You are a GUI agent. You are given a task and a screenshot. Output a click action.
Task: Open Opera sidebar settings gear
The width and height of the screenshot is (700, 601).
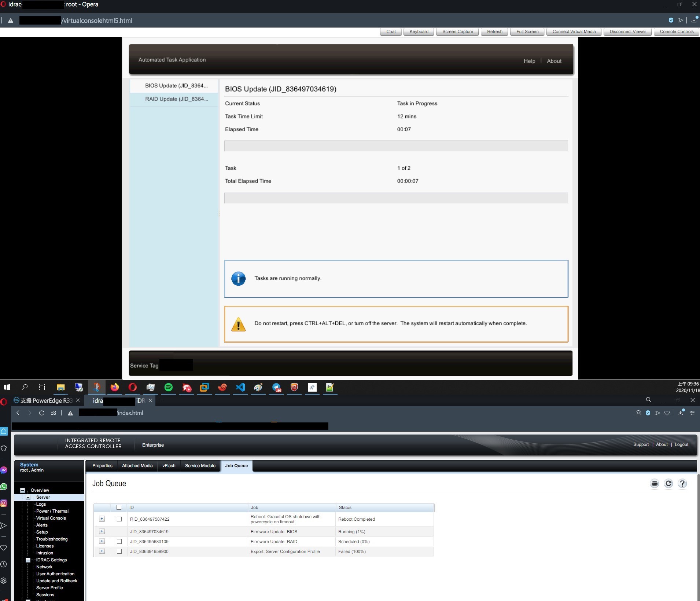pos(4,581)
